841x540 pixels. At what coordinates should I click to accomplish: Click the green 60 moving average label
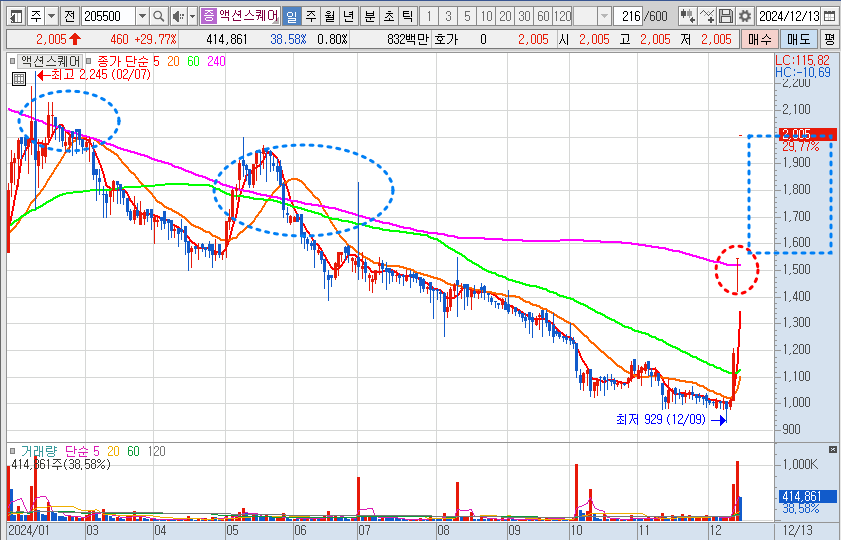point(193,62)
